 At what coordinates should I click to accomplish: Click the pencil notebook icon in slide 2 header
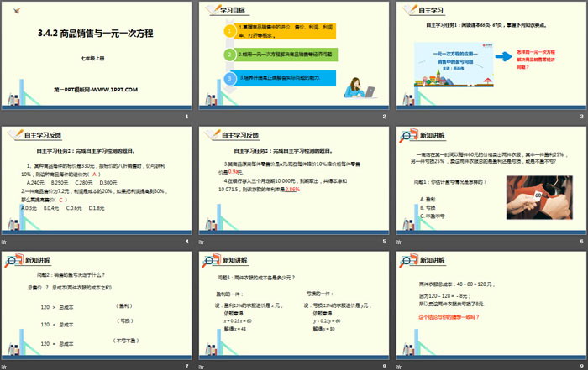click(213, 9)
